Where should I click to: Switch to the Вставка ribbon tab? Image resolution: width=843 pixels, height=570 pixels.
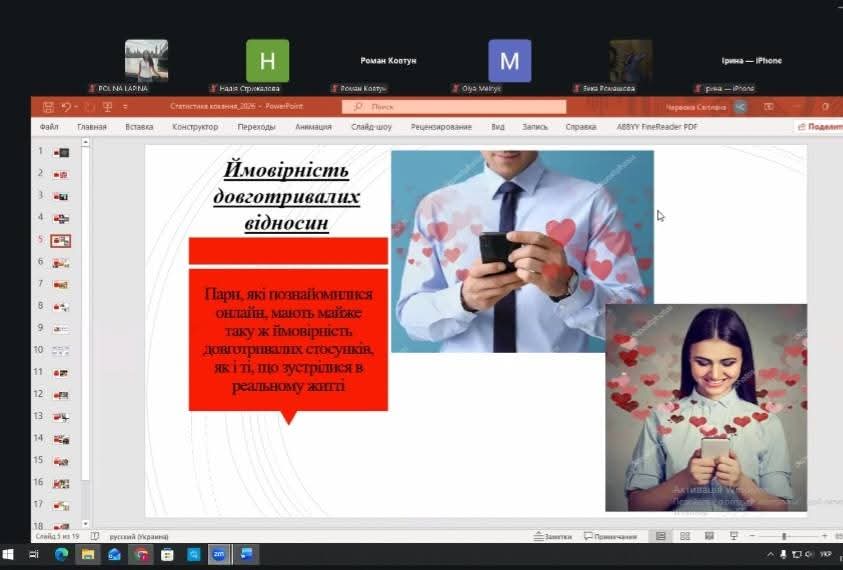click(139, 127)
